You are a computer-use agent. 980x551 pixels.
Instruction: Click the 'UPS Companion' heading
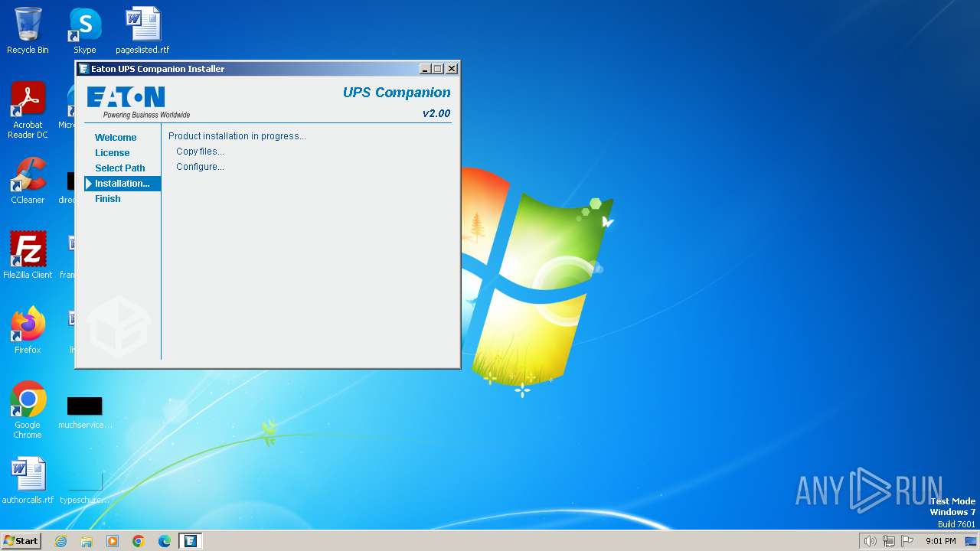coord(397,93)
